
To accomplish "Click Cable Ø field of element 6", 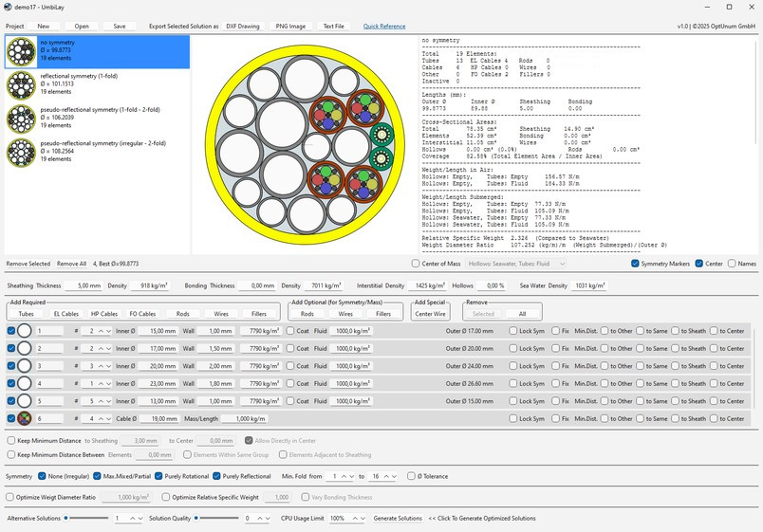I will [160, 418].
